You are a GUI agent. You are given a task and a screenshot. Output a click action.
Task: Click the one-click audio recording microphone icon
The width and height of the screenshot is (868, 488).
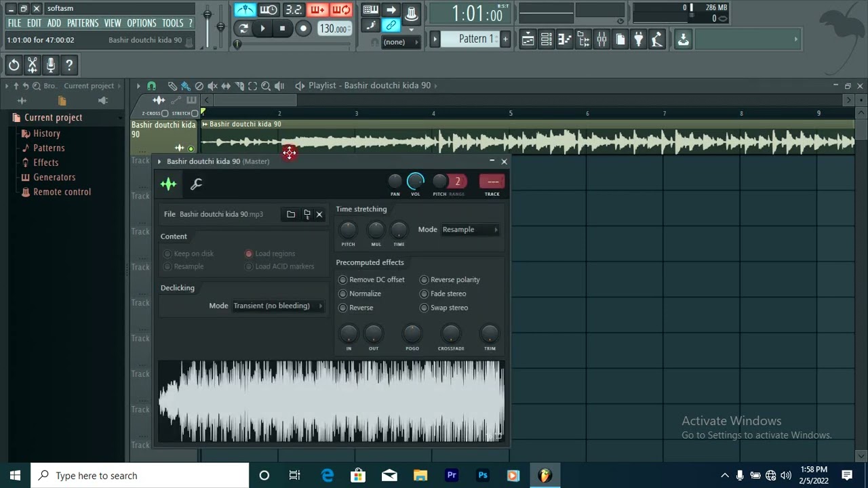pyautogui.click(x=50, y=65)
